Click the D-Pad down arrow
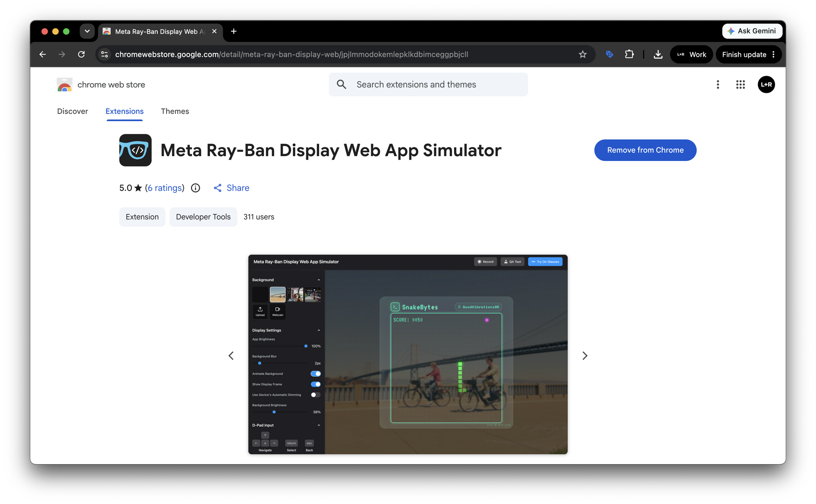Viewport: 816px width, 504px height. pos(265,443)
